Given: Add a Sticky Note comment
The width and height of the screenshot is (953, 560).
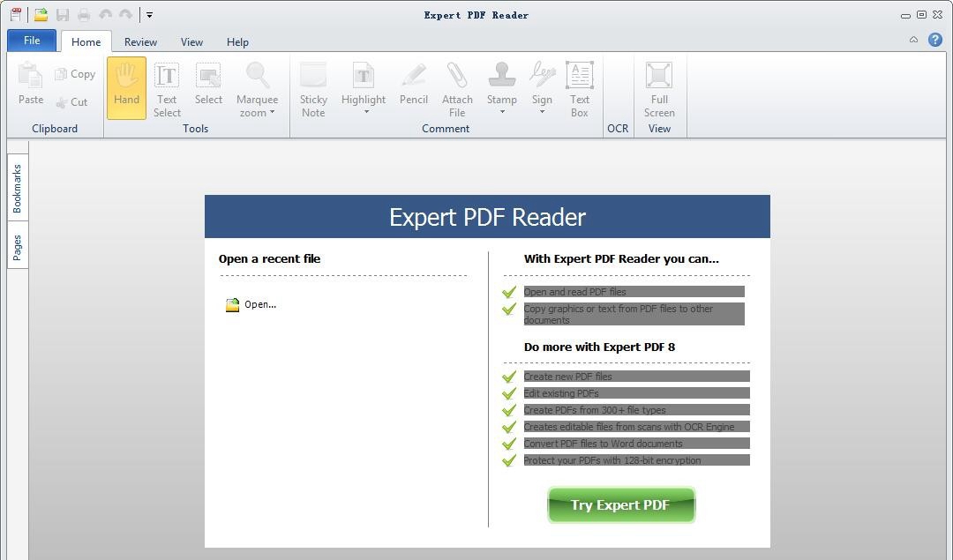Looking at the screenshot, I should click(x=313, y=89).
